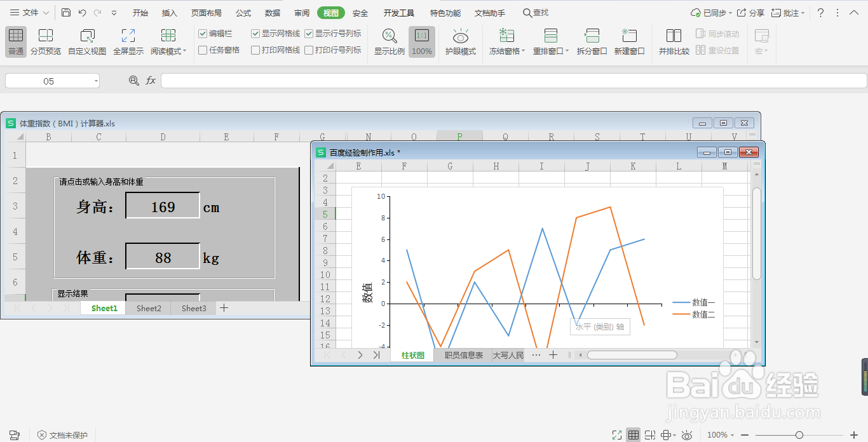This screenshot has width=868, height=442.
Task: Expand 冻结窗格 freeze panes dropdown
Action: (524, 51)
